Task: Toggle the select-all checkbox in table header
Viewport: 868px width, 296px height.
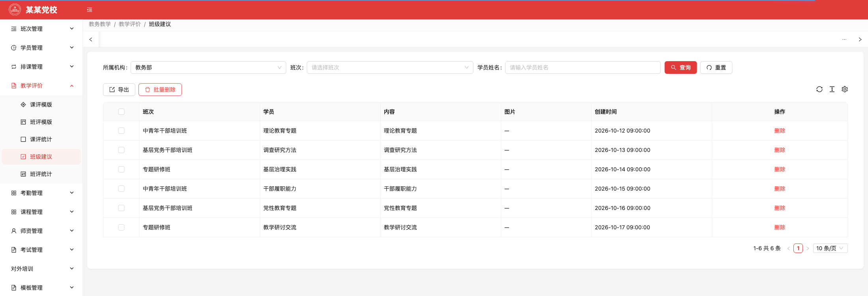Action: (x=121, y=112)
